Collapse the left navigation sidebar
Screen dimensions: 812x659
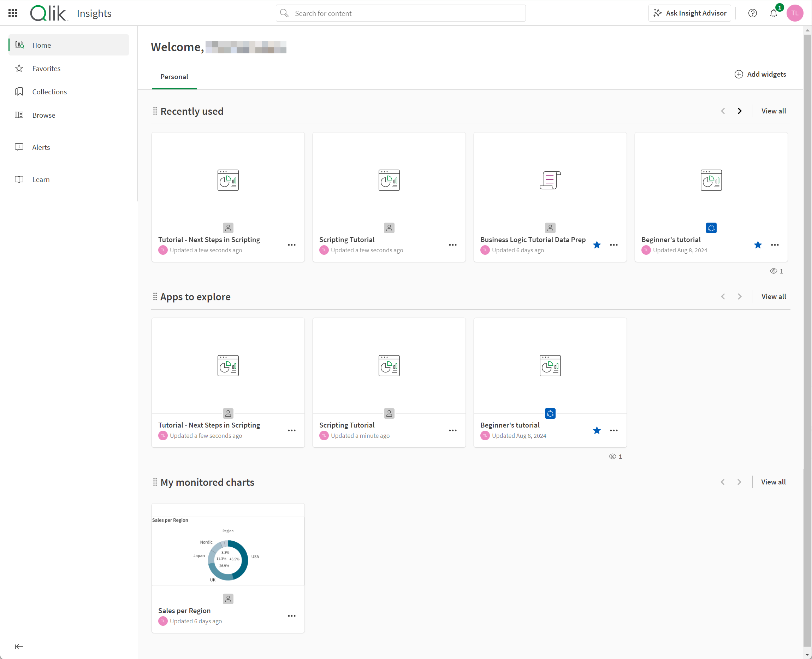[19, 646]
